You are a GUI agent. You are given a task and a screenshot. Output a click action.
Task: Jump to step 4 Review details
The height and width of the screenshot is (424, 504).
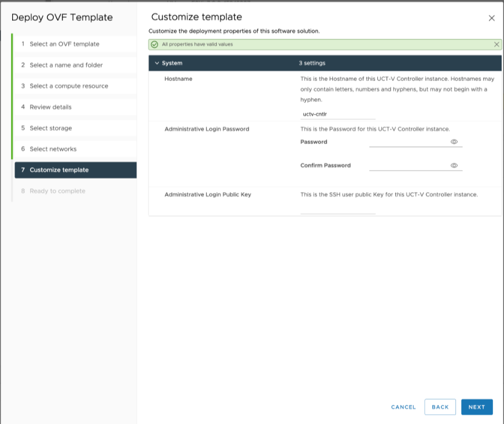pos(50,107)
